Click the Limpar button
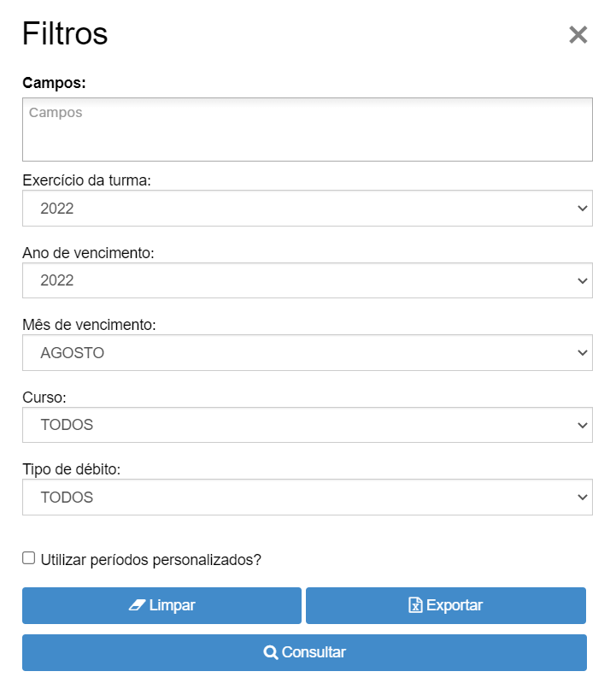Viewport: 616px width, 695px height. (161, 605)
